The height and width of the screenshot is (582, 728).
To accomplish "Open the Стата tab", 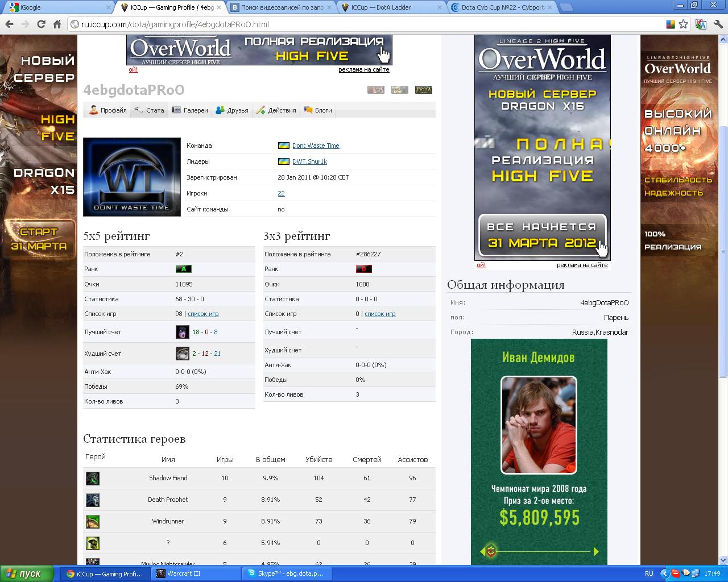I will 149,110.
